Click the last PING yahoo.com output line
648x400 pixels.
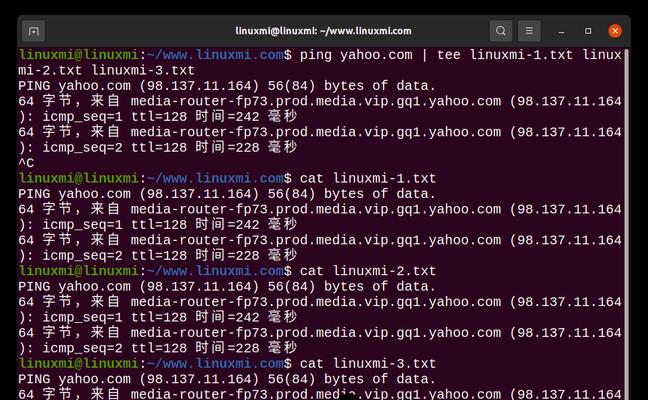[227, 379]
